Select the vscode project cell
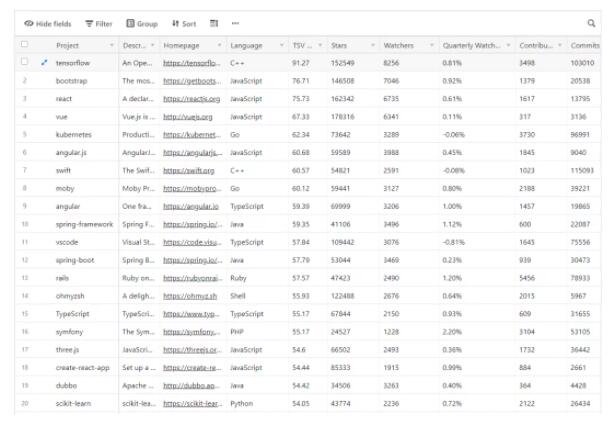Screen dimensions: 613x427 (x=67, y=242)
